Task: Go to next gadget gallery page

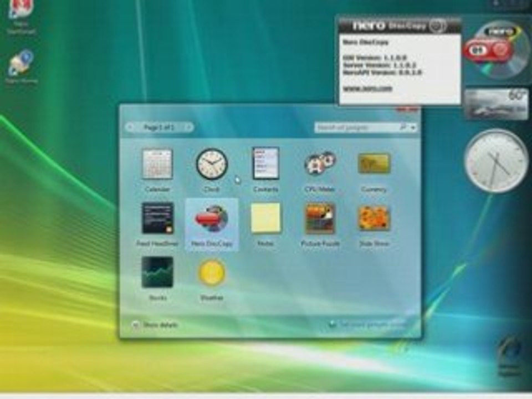Action: [x=189, y=127]
